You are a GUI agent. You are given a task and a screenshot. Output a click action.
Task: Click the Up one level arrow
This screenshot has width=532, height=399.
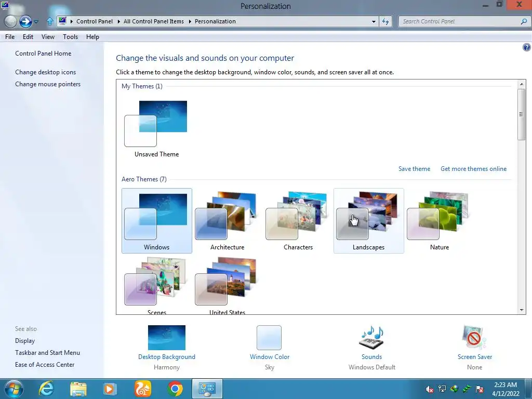tap(50, 21)
